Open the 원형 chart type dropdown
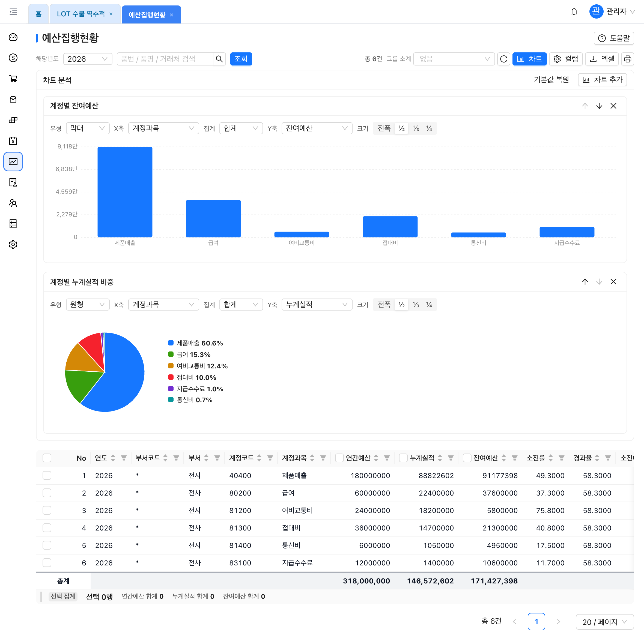The image size is (644, 644). point(88,304)
